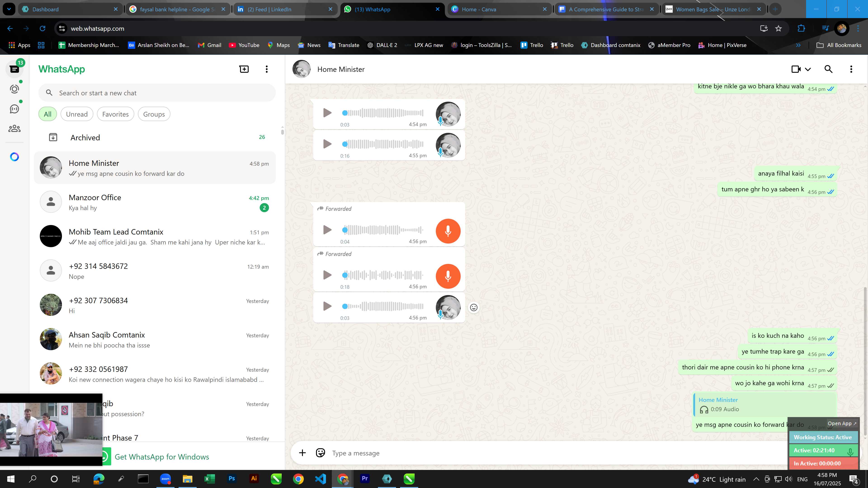React to the 0:03 voice message with emoji
868x488 pixels.
[473, 307]
